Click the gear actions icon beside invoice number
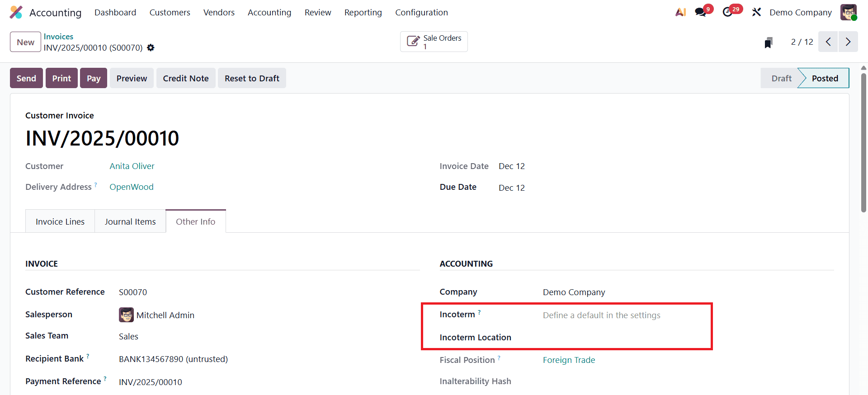This screenshot has width=868, height=395. point(151,47)
